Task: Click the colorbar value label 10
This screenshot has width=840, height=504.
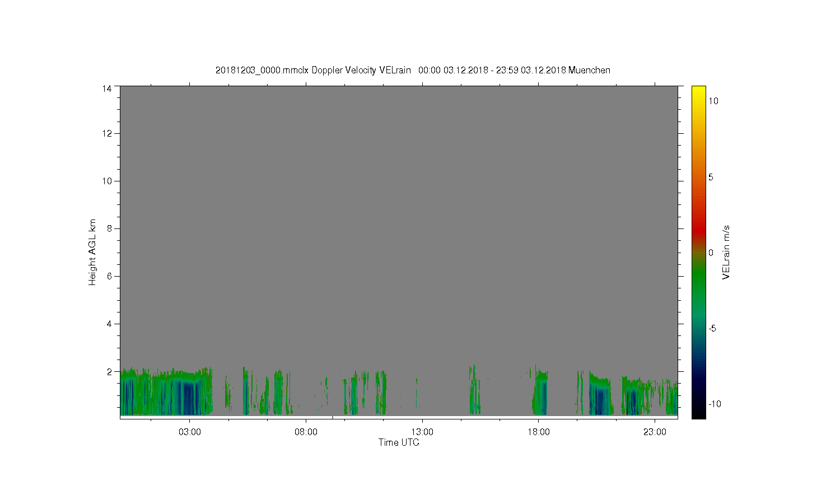Action: coord(713,101)
